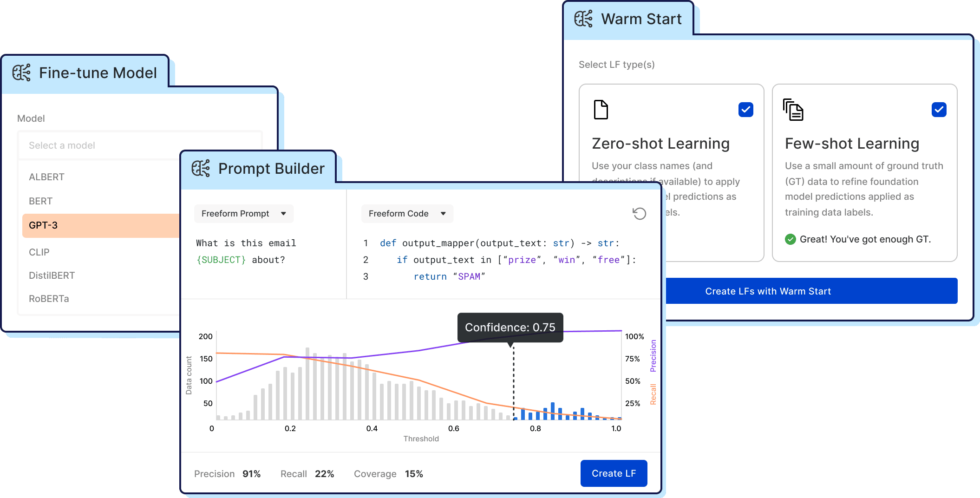This screenshot has width=980, height=498.
Task: Select RoBERTa from the model list
Action: pyautogui.click(x=49, y=299)
